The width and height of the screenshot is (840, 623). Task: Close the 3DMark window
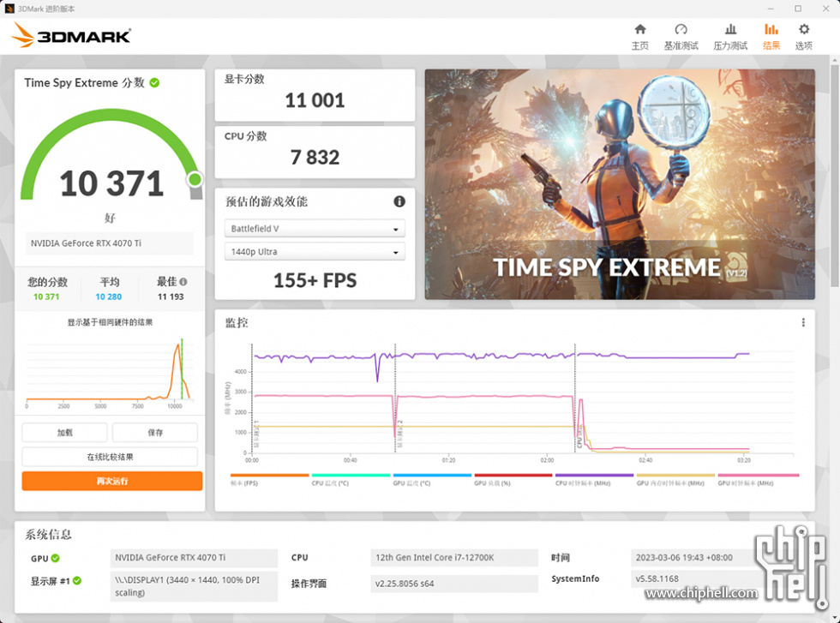(825, 9)
